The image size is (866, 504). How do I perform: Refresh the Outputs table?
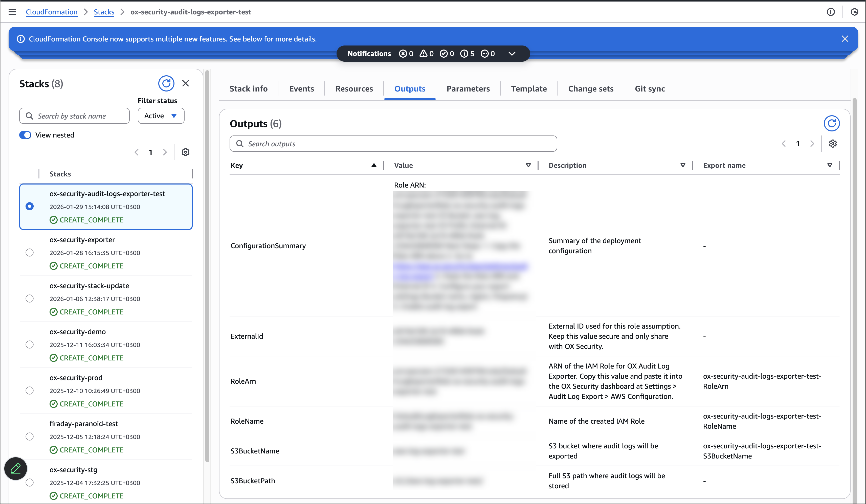(831, 123)
